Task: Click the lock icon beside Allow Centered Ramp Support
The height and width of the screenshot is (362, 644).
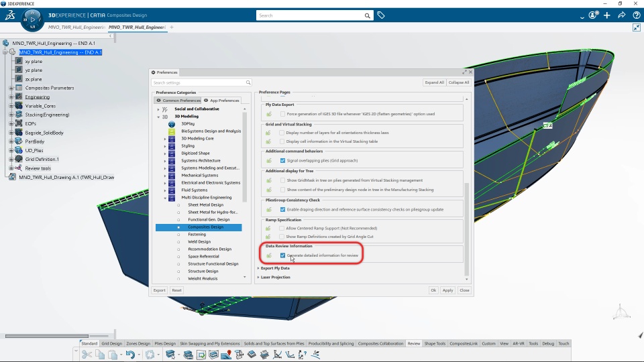Action: (268, 228)
